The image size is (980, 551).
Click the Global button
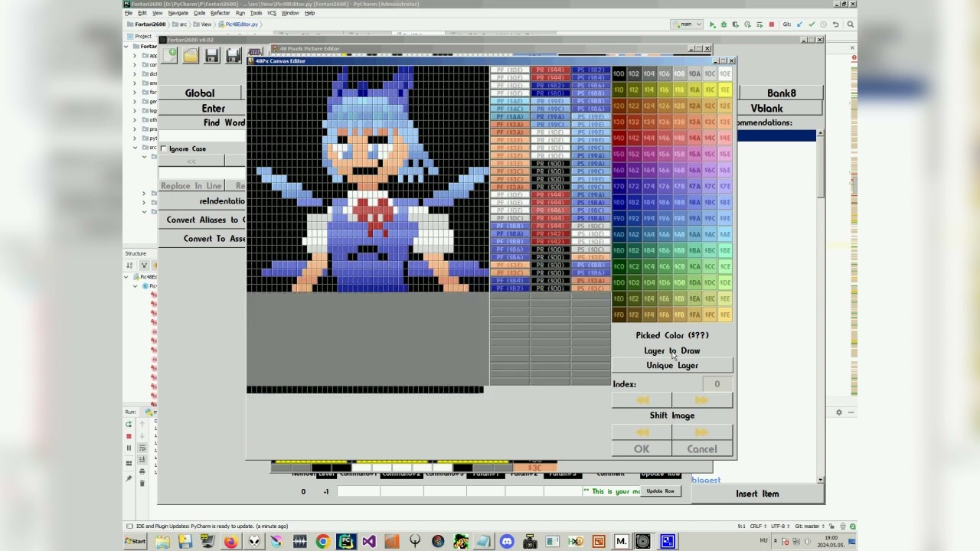coord(200,93)
